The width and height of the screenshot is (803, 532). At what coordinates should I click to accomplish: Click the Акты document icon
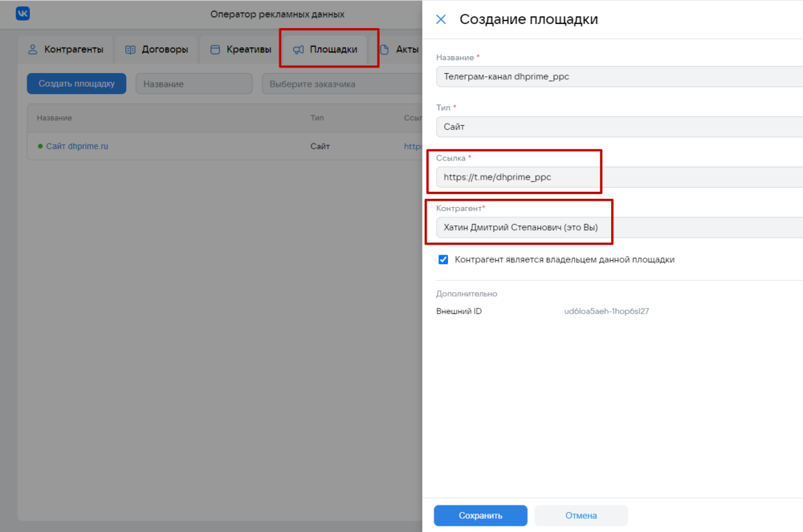[384, 50]
